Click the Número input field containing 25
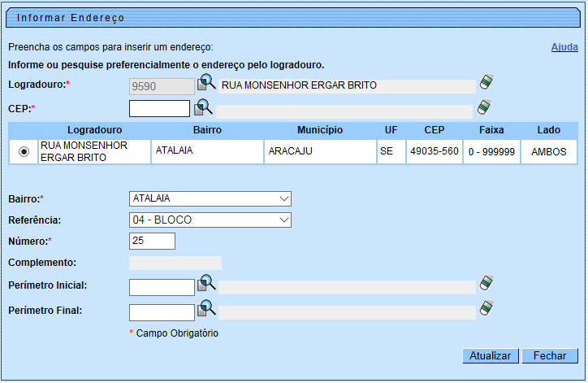 coord(152,241)
